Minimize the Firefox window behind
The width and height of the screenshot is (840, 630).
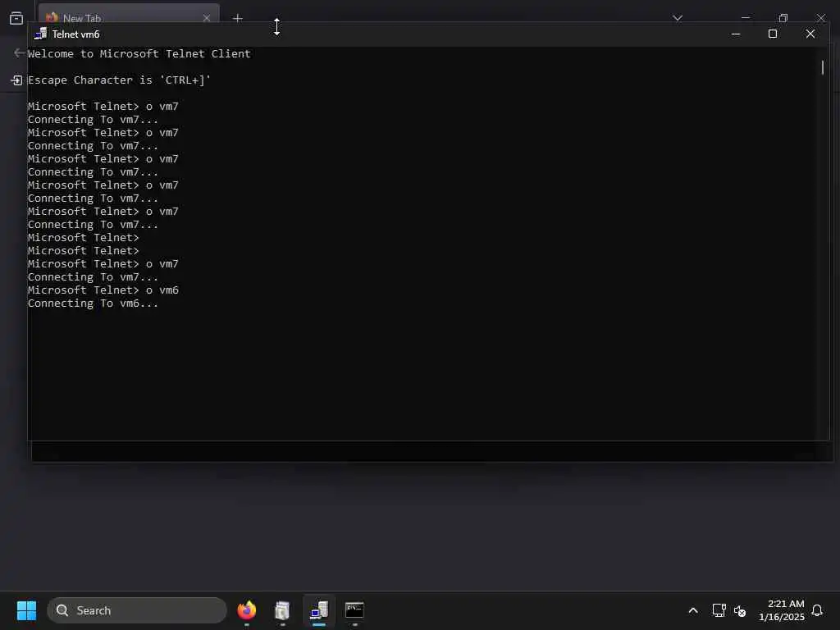click(745, 18)
